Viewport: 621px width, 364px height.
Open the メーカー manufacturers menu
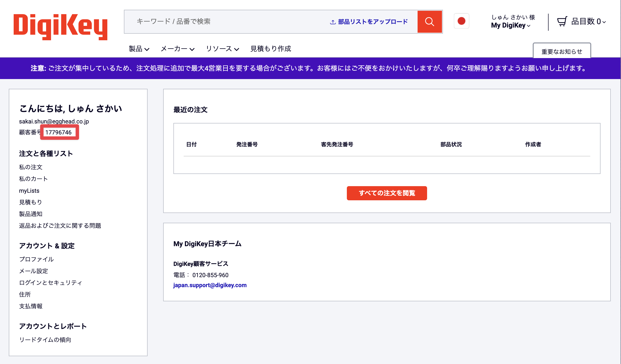click(177, 49)
